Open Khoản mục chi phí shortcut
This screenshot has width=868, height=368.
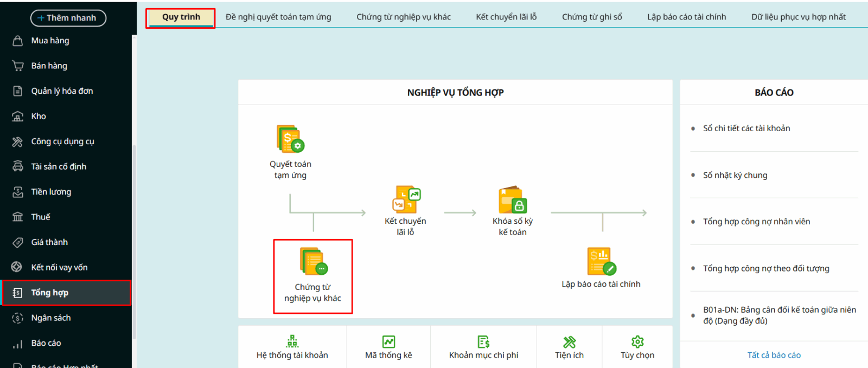tap(483, 347)
